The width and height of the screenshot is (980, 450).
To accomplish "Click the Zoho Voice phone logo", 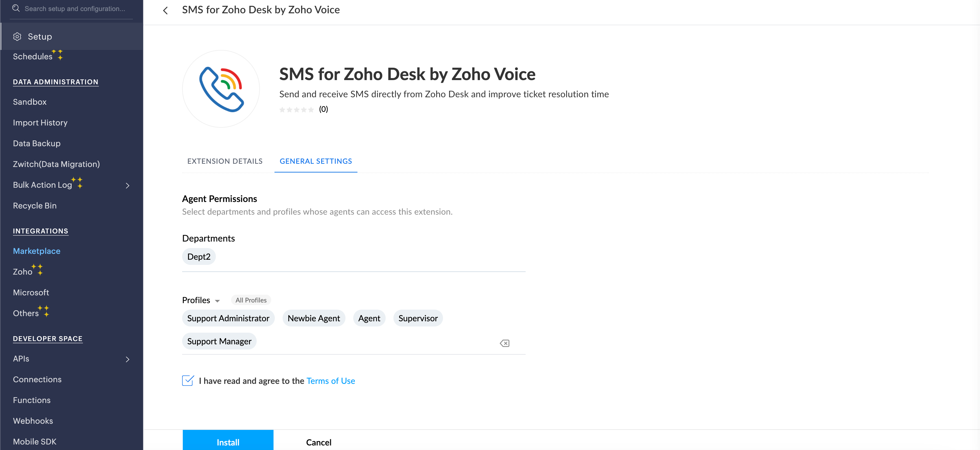I will pos(221,89).
